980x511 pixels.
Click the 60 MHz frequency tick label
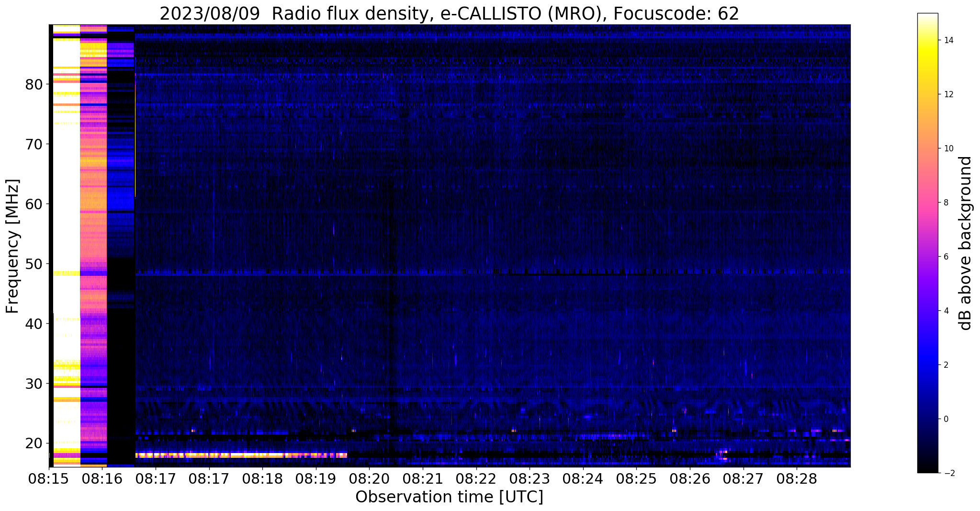[x=34, y=204]
